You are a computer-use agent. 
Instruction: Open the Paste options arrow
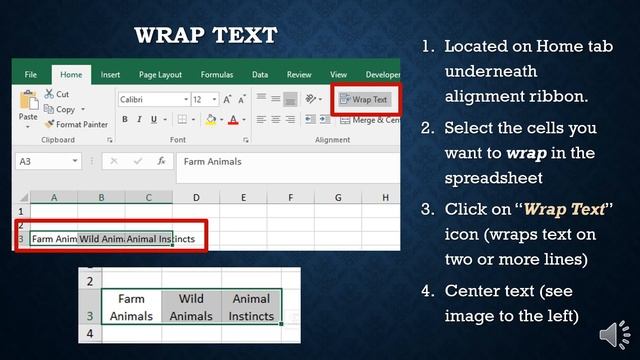pyautogui.click(x=28, y=127)
